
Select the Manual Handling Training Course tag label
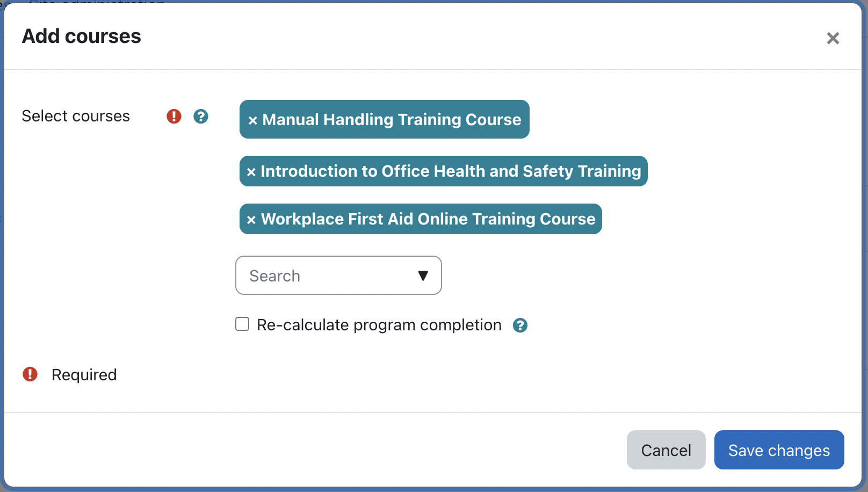392,119
